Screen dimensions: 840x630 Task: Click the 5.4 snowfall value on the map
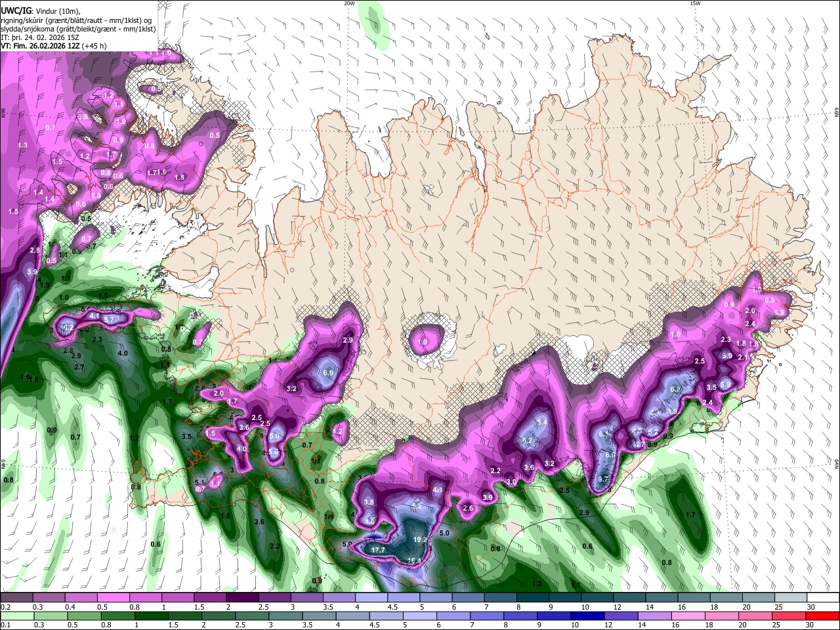542,422
